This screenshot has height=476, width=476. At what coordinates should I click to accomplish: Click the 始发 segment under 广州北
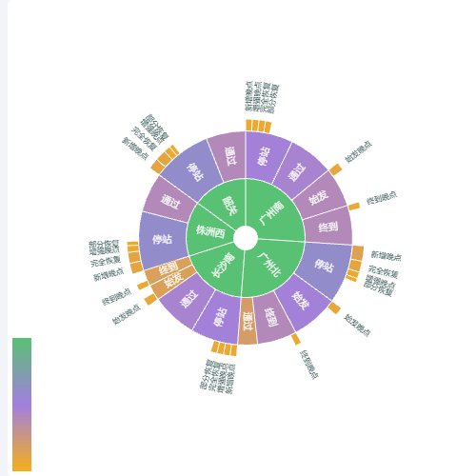[x=301, y=301]
